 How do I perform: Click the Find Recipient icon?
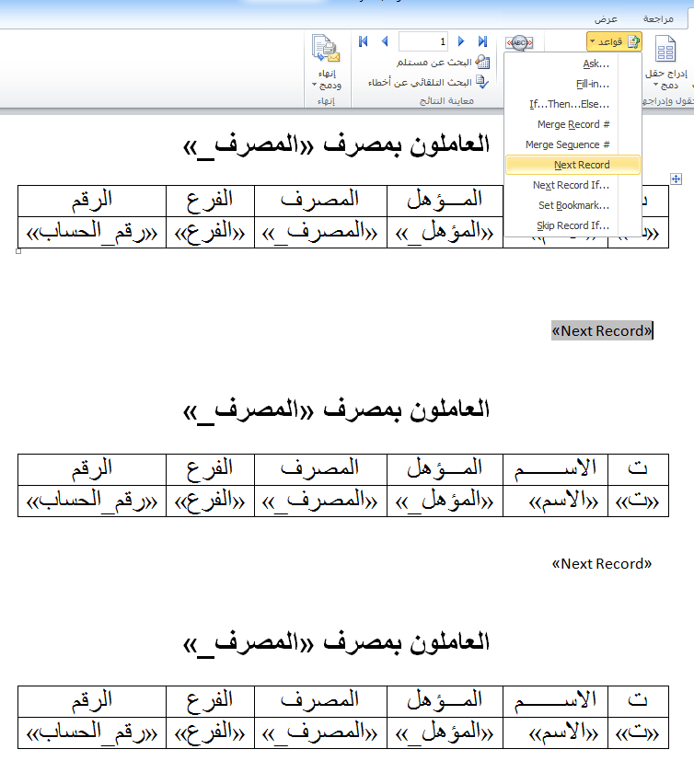[x=481, y=62]
